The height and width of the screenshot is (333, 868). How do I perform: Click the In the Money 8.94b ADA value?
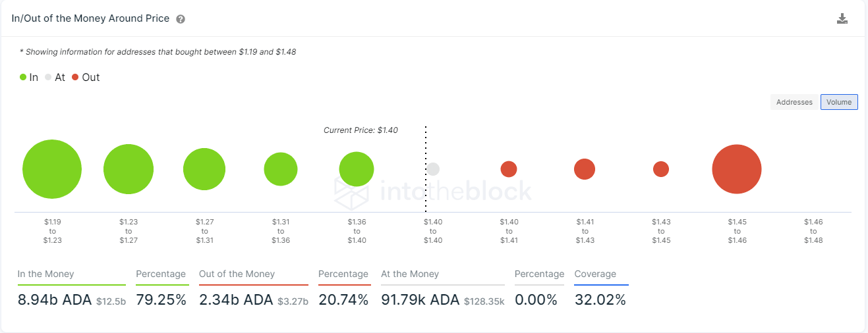(54, 300)
